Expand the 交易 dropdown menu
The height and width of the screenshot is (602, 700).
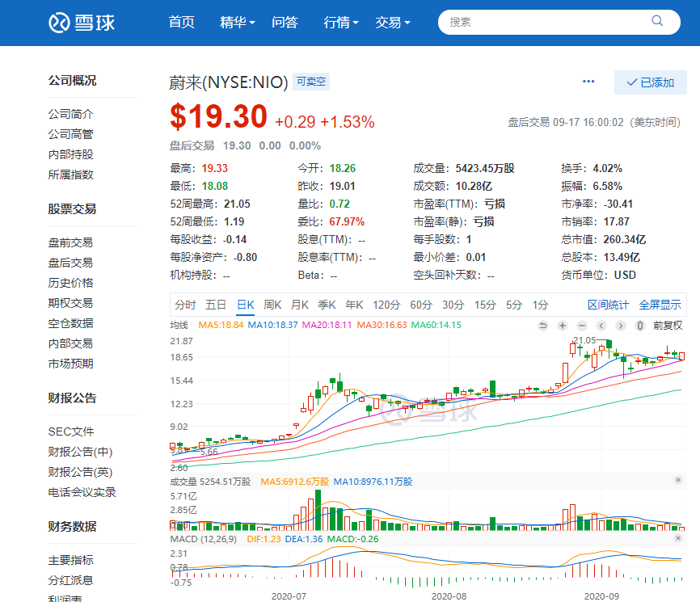click(x=393, y=23)
